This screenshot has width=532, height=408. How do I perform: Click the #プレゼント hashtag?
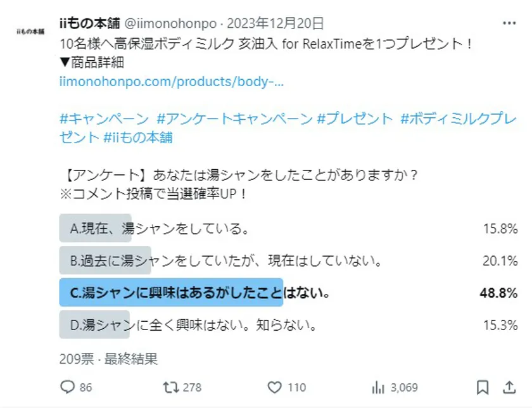355,119
